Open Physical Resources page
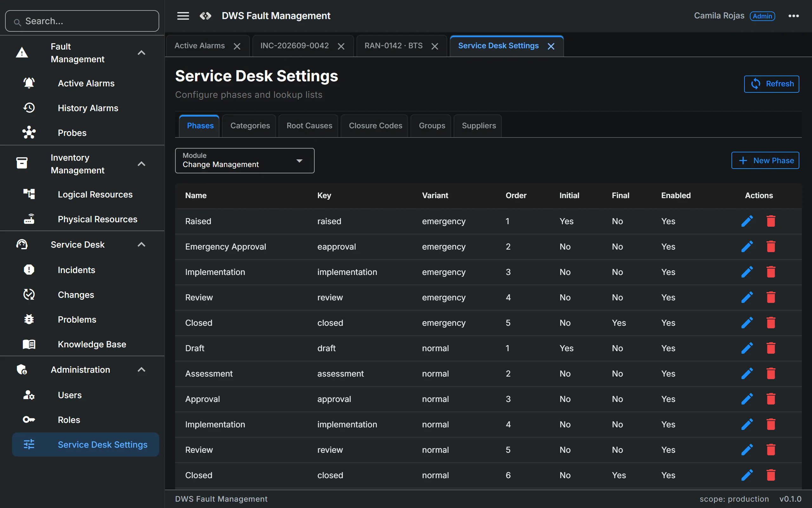 pos(86,219)
